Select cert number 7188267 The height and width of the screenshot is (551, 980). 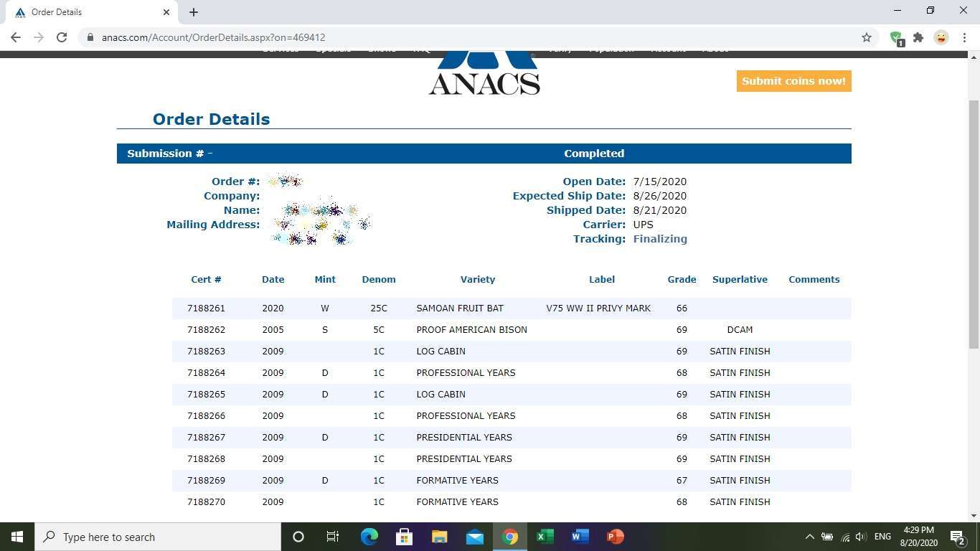206,438
